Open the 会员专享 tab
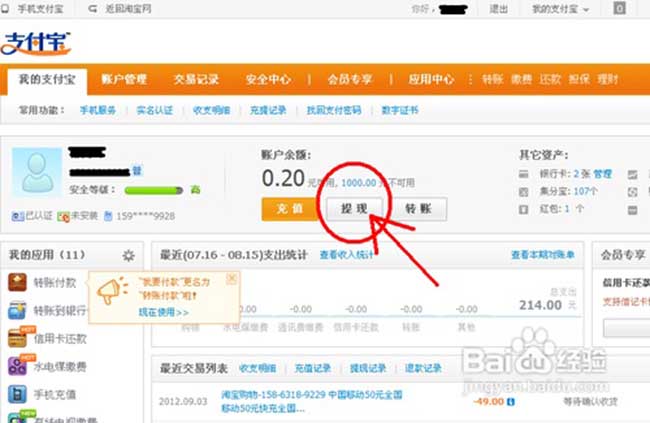Image resolution: width=650 pixels, height=423 pixels. click(x=350, y=79)
